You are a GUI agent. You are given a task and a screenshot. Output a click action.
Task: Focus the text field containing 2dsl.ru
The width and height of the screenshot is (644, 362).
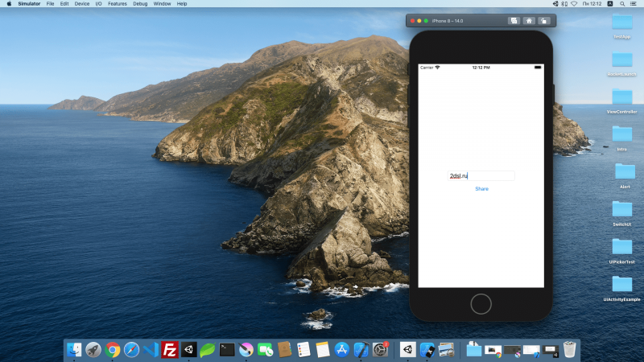click(x=481, y=175)
